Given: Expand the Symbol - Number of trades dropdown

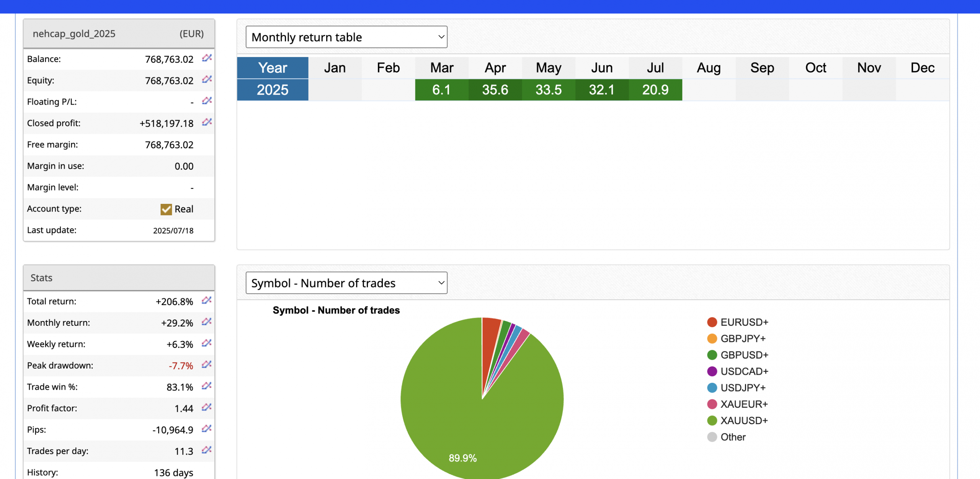Looking at the screenshot, I should click(346, 283).
